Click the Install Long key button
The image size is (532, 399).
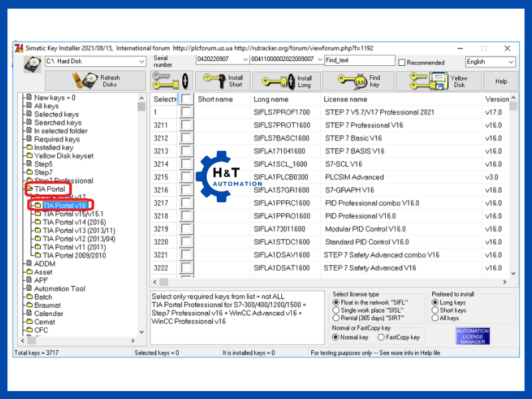click(x=286, y=81)
